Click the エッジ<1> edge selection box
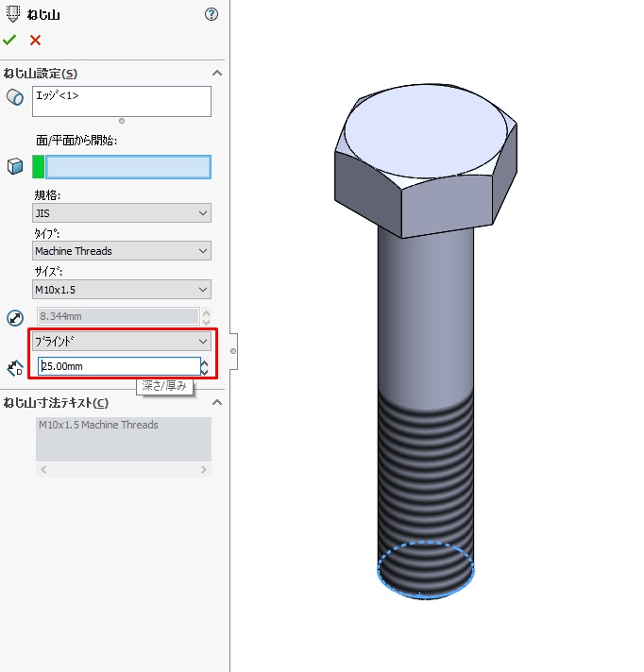Image resolution: width=644 pixels, height=672 pixels. (x=121, y=101)
